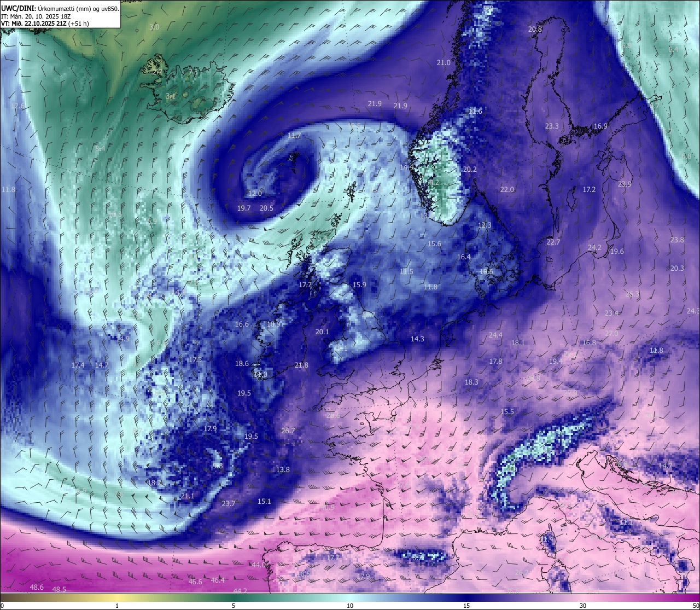
Task: Click the map value 23.7 northwest of Spain
Action: tap(229, 503)
